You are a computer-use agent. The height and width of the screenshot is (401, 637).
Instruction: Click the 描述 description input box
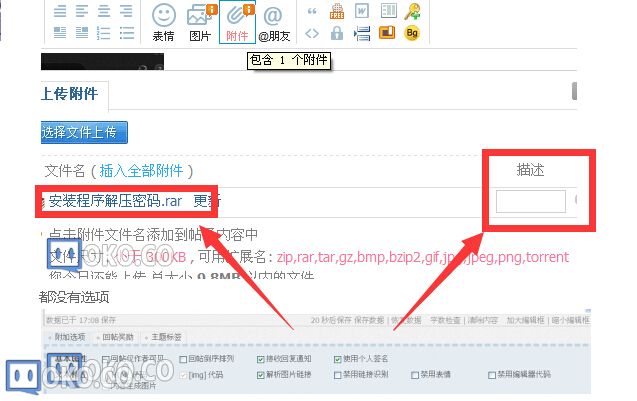530,201
